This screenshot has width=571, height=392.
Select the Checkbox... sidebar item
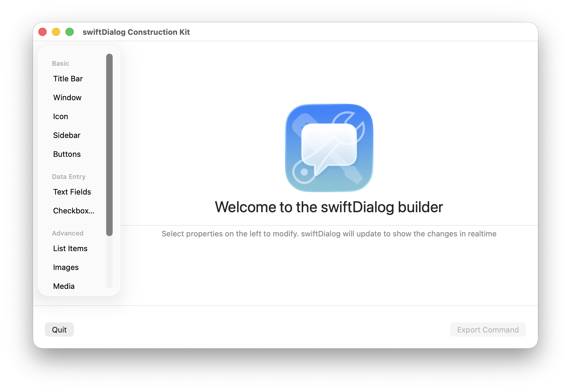[73, 211]
